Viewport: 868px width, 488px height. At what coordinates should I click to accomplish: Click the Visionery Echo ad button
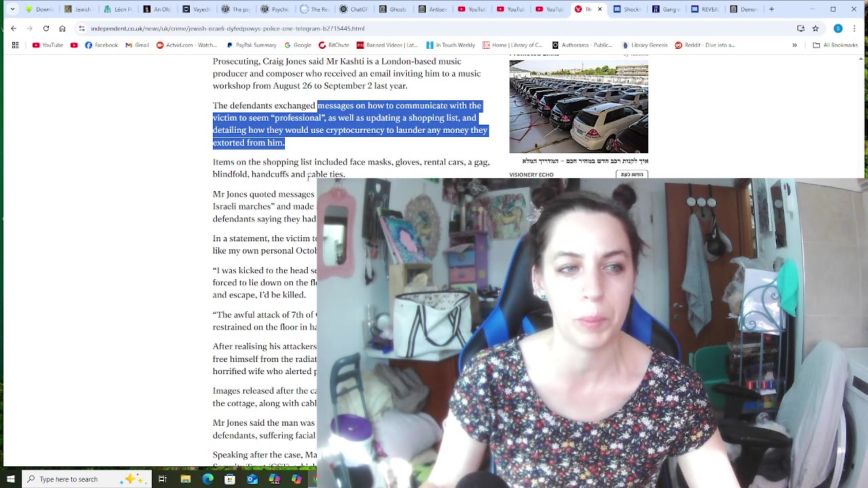click(x=632, y=174)
